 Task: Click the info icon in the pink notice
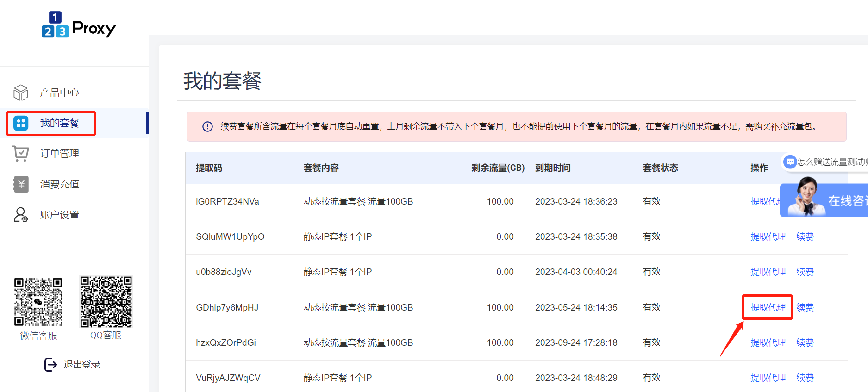(207, 126)
